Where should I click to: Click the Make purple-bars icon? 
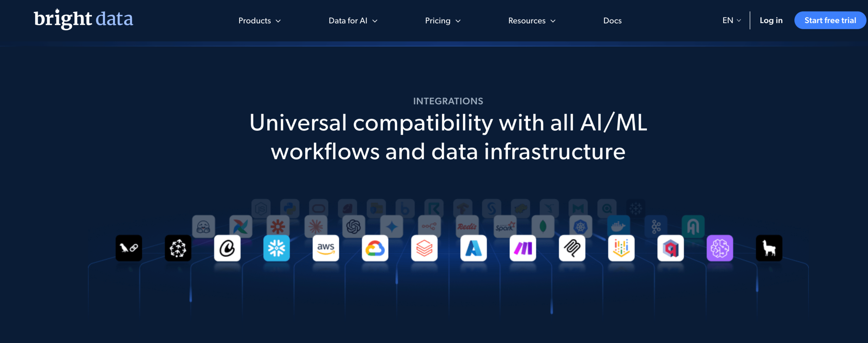(523, 248)
